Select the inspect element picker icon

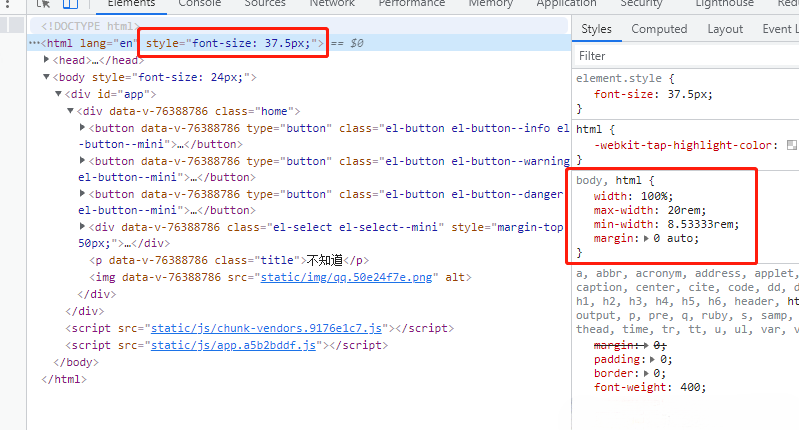point(43,4)
